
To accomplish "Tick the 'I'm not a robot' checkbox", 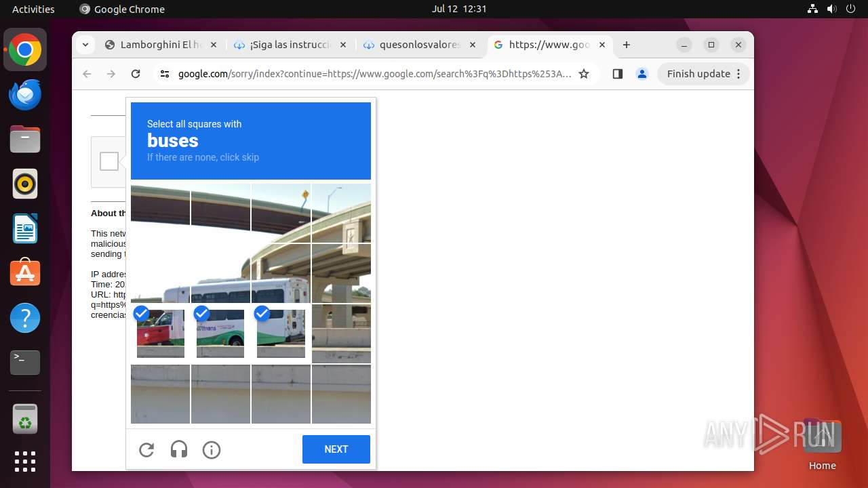I will (x=109, y=161).
